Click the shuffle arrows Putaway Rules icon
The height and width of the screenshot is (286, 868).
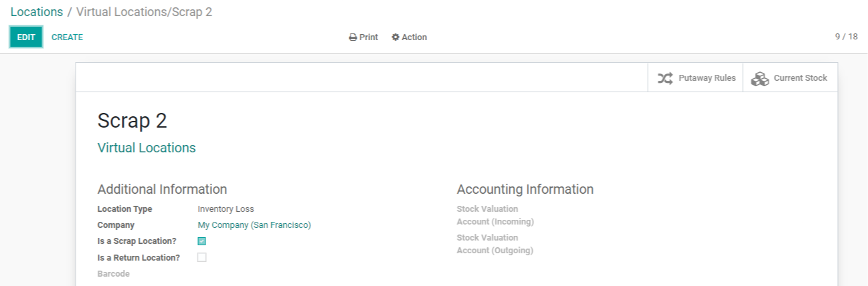pyautogui.click(x=665, y=78)
